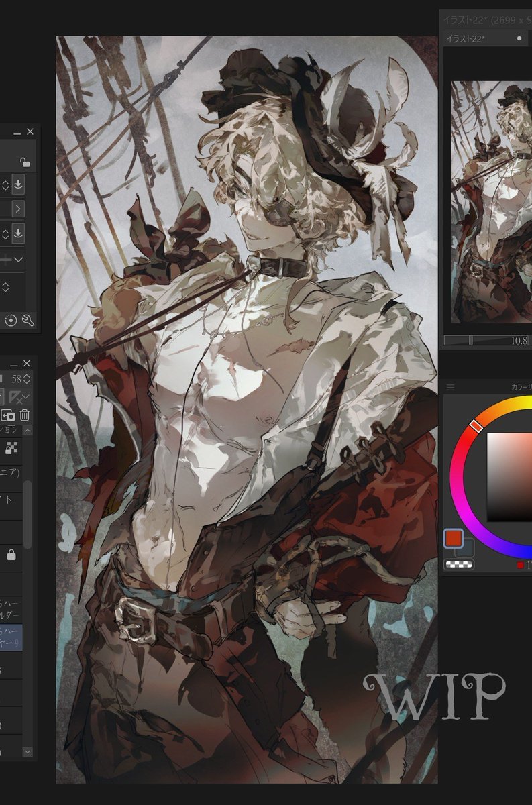
Task: Click the layer list scroll-down arrow
Action: pos(28,752)
